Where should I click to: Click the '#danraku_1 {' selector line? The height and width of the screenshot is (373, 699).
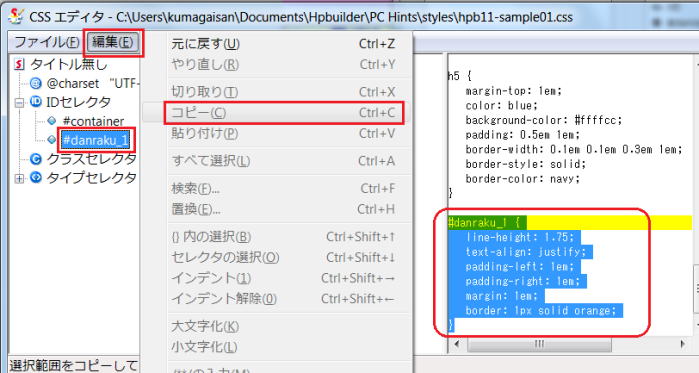pos(484,222)
